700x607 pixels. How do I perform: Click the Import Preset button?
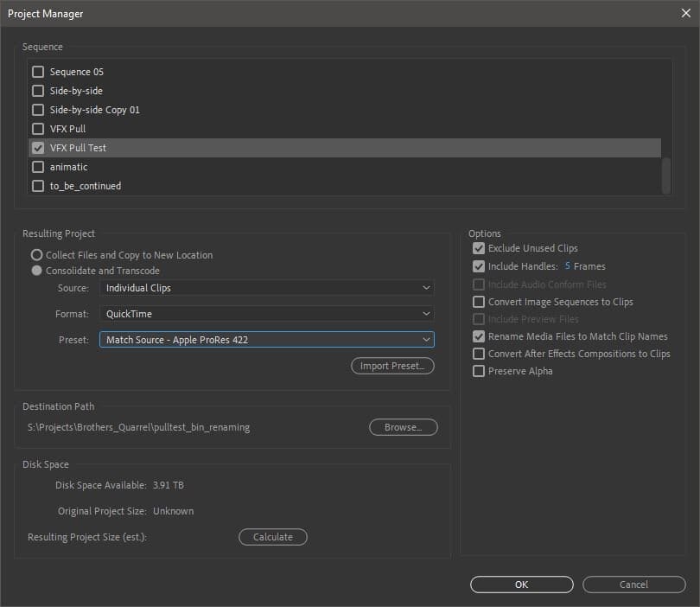point(392,366)
